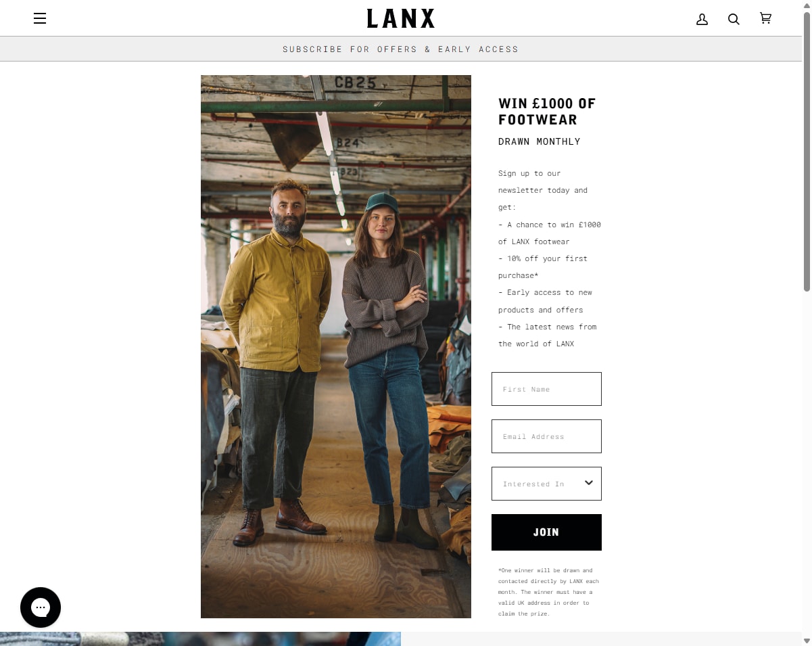The image size is (812, 646).
Task: Click the scrollbar up arrow
Action: point(807,5)
